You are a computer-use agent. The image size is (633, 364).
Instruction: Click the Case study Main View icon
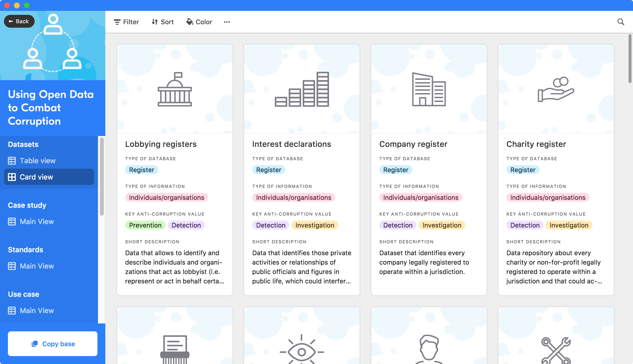(12, 221)
